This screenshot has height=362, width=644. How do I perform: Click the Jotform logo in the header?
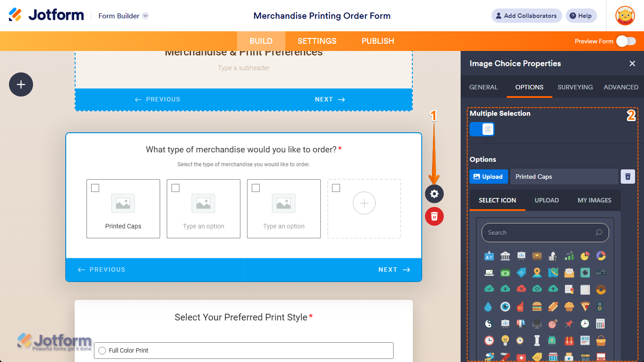(x=46, y=15)
